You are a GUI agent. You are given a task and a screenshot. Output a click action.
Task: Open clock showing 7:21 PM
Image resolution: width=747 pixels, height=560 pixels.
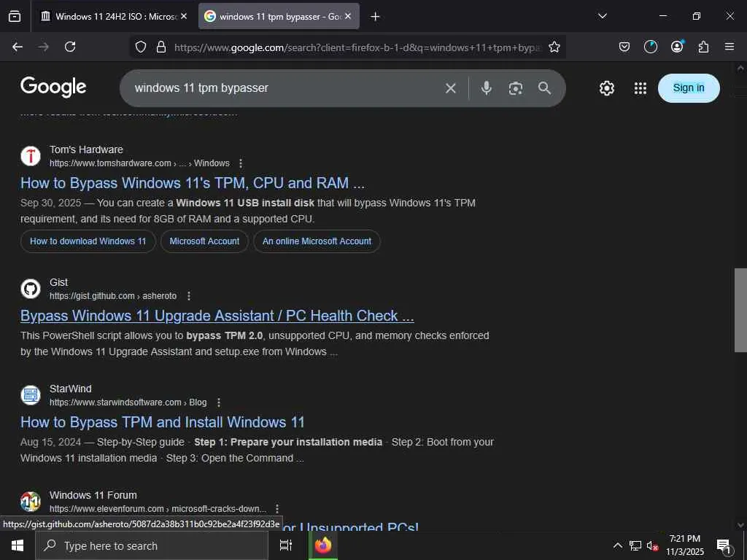(x=684, y=545)
